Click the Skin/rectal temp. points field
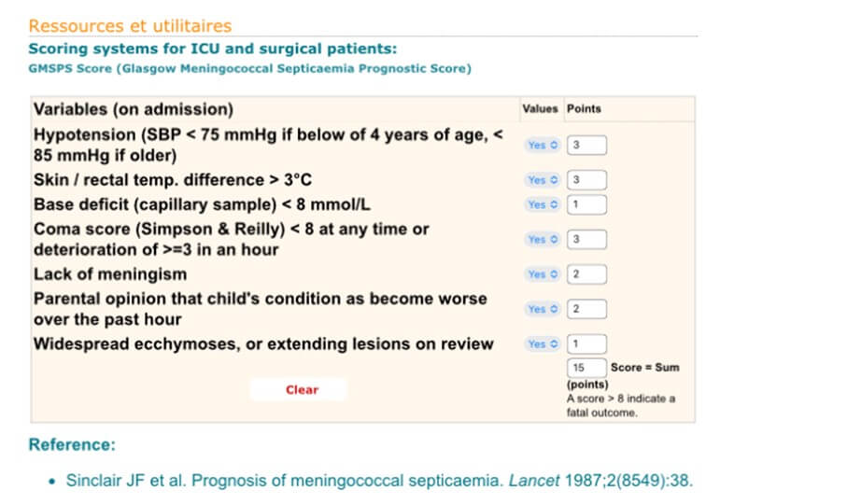The image size is (847, 504). coord(586,180)
